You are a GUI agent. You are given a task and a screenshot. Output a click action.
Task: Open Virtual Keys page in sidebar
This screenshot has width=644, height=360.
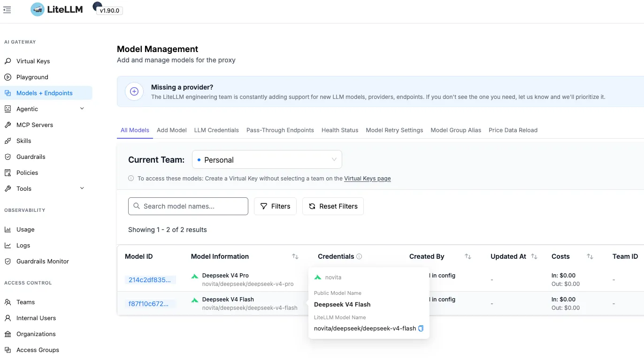(33, 61)
